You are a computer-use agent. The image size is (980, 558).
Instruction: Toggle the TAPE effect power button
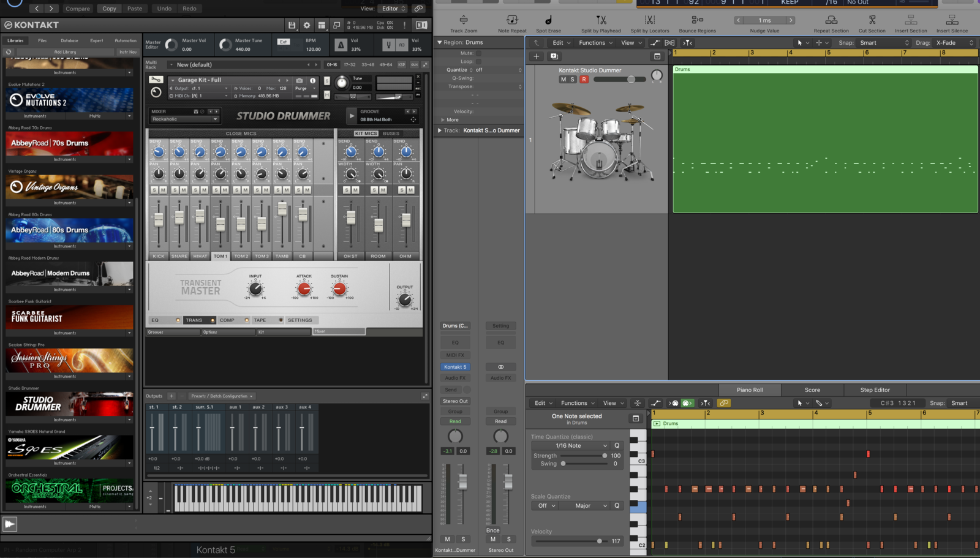coord(281,320)
